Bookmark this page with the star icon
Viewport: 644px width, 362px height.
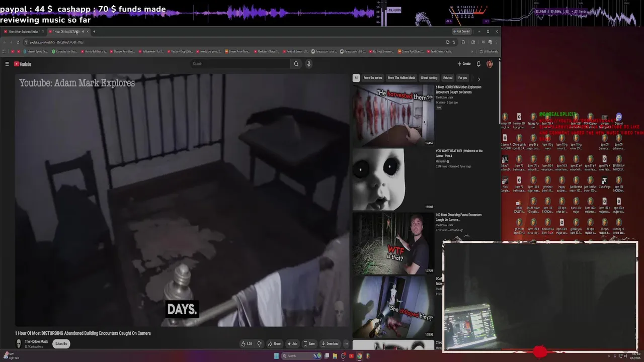453,42
